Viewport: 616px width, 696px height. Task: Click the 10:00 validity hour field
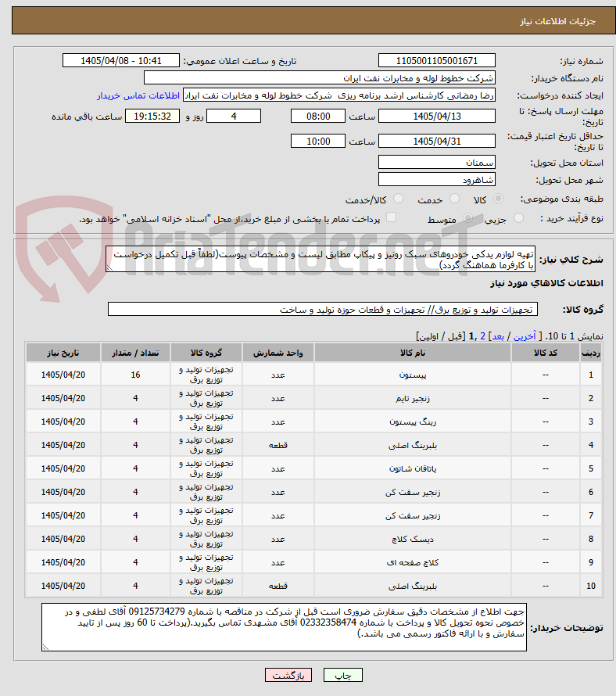point(317,141)
